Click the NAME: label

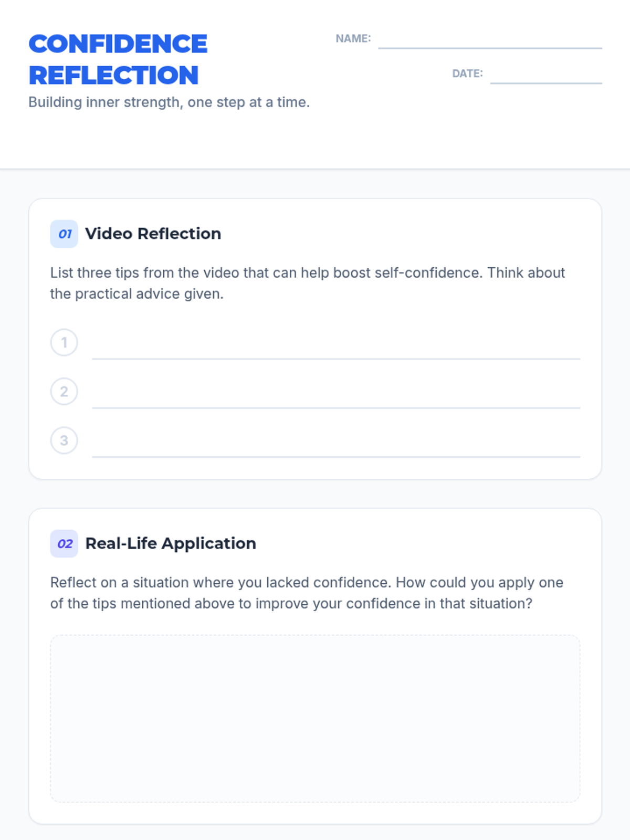click(x=353, y=39)
